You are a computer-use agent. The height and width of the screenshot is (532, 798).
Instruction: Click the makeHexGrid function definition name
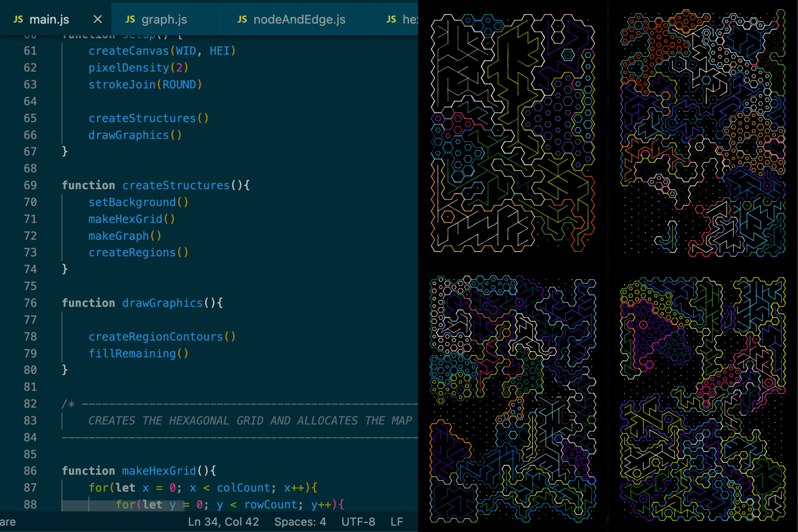(159, 471)
